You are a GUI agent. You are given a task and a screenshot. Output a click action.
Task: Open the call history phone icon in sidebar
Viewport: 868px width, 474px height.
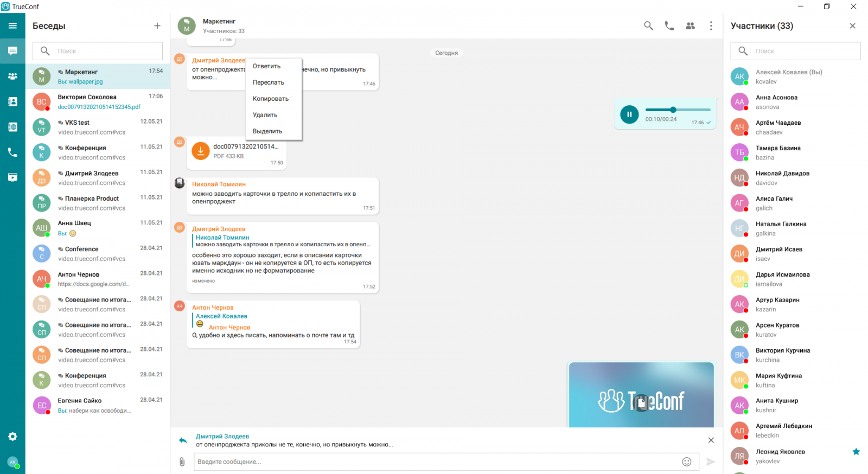click(12, 152)
